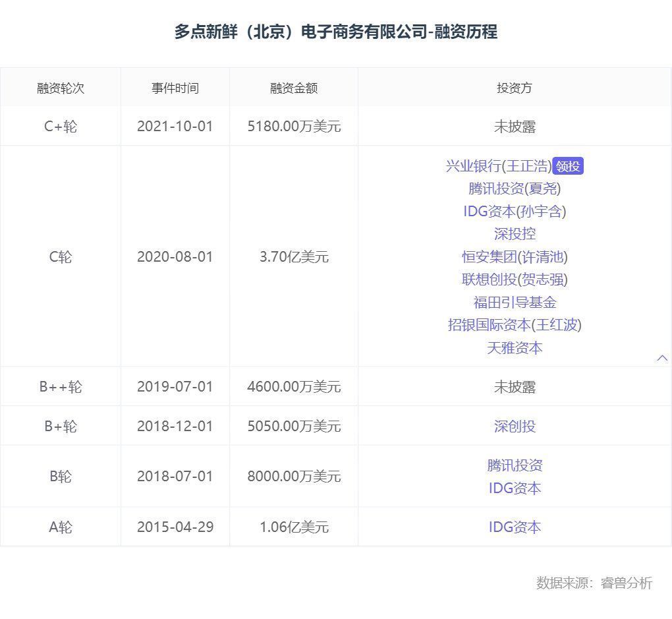The width and height of the screenshot is (672, 619).
Task: Open 联想创投(贺志强) investor link
Action: point(515,280)
